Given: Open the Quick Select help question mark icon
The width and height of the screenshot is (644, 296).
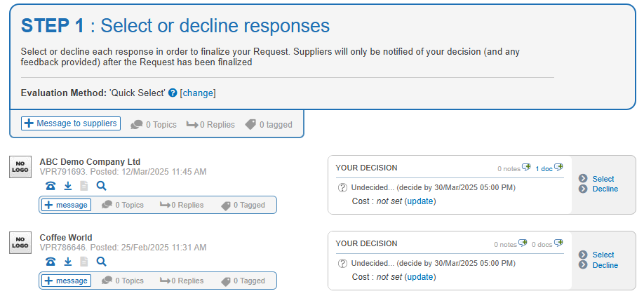Looking at the screenshot, I should click(x=173, y=93).
